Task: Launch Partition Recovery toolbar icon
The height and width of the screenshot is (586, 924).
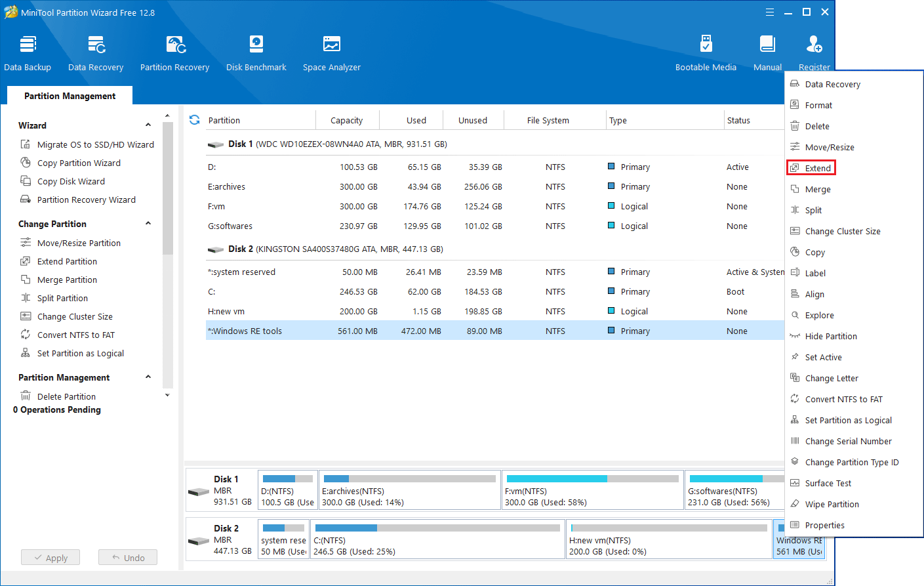Action: (175, 45)
